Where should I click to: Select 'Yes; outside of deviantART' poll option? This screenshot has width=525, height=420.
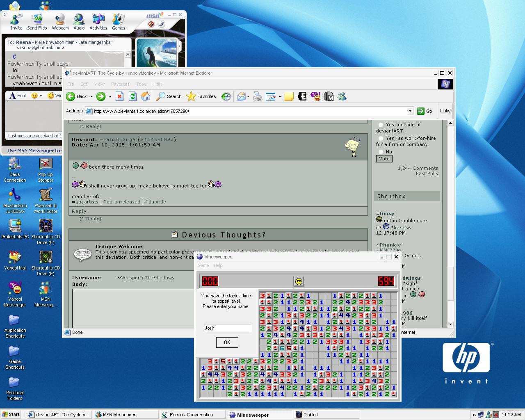[x=381, y=125]
